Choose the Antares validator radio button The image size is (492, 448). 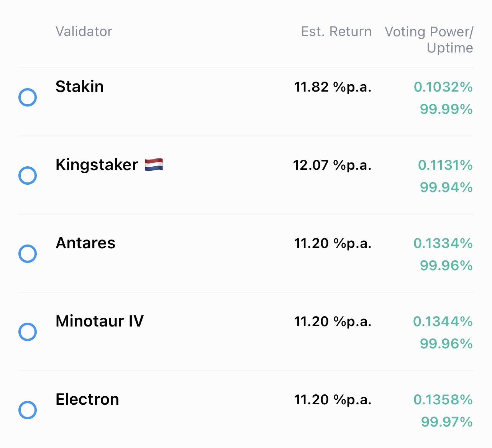pyautogui.click(x=28, y=254)
